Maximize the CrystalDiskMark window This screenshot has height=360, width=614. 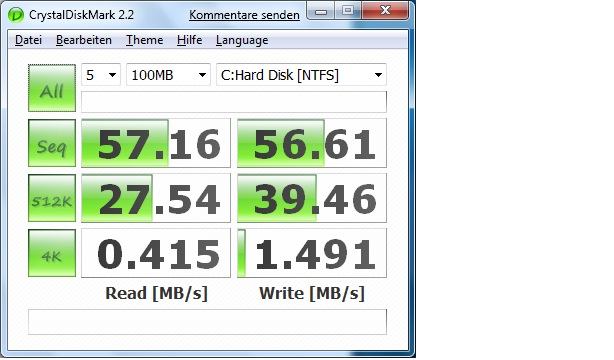348,11
